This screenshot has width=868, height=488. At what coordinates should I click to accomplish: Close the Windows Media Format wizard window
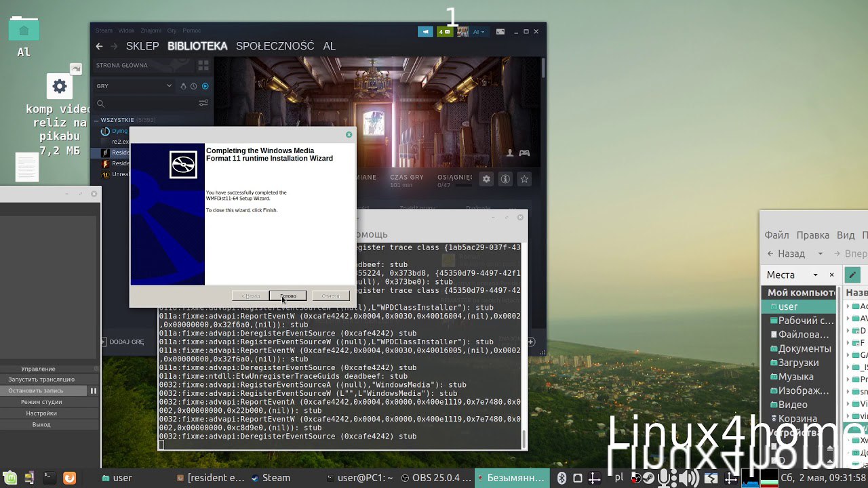349,135
